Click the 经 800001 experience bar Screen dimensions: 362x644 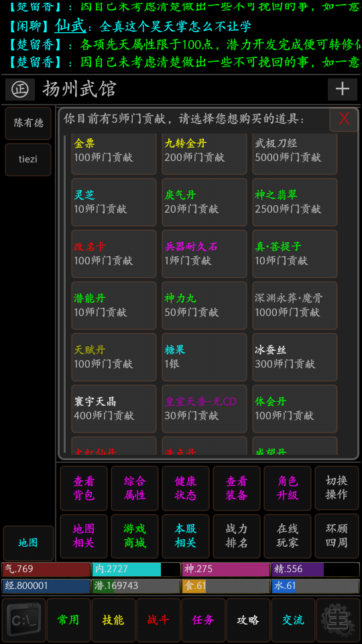tap(46, 586)
